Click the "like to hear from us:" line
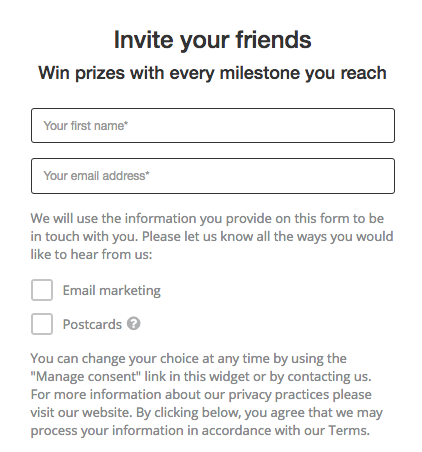 [x=91, y=254]
